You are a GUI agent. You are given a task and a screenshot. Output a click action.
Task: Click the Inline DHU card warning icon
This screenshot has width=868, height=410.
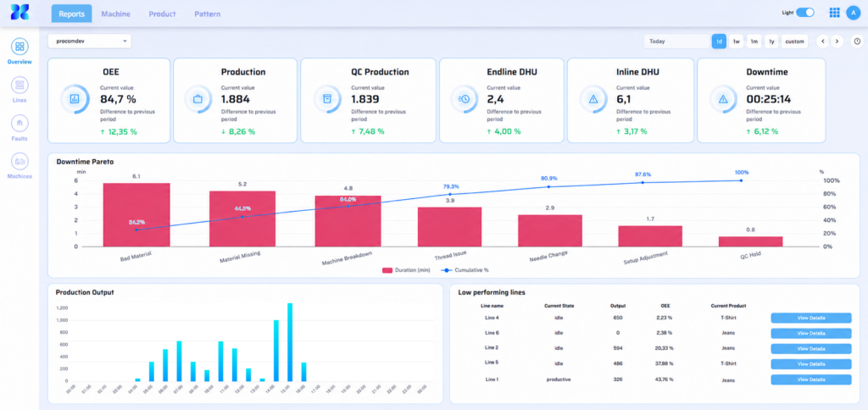[593, 100]
